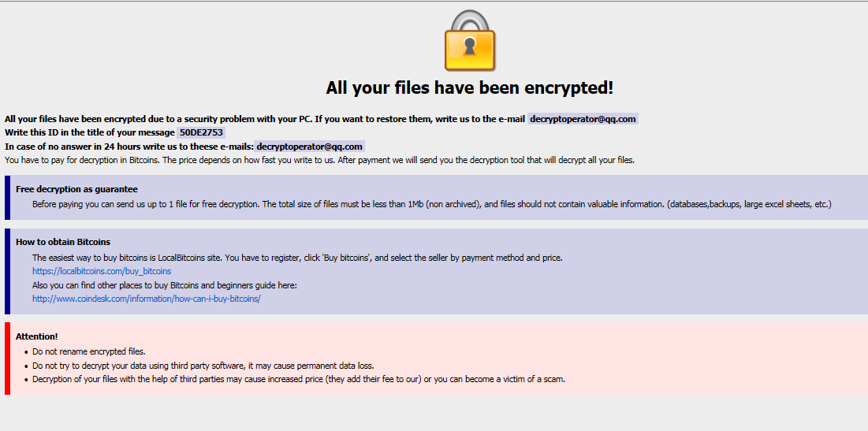Open the coindesk how-can-i-buy-bitcoins link

click(146, 299)
